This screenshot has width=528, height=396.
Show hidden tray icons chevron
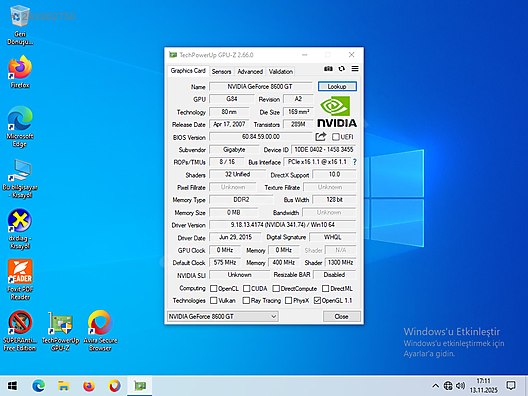pyautogui.click(x=435, y=386)
